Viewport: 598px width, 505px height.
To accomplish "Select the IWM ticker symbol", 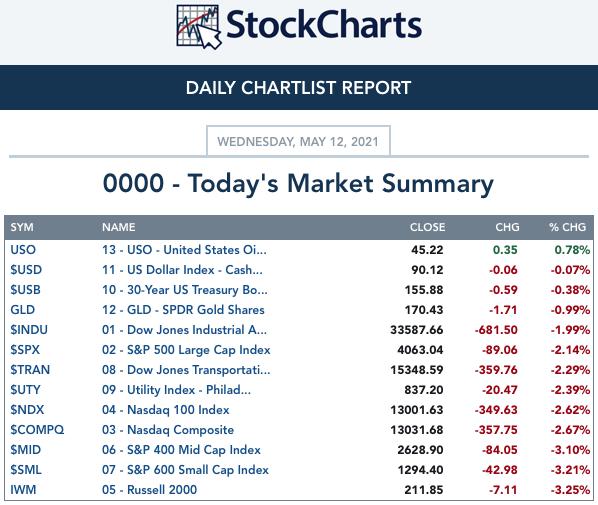I will click(x=23, y=490).
